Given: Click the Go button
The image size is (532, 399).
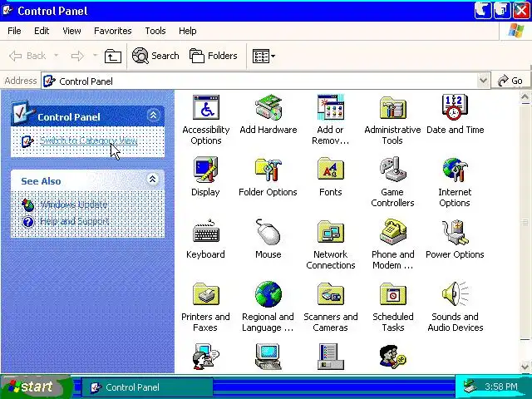Looking at the screenshot, I should (510, 81).
